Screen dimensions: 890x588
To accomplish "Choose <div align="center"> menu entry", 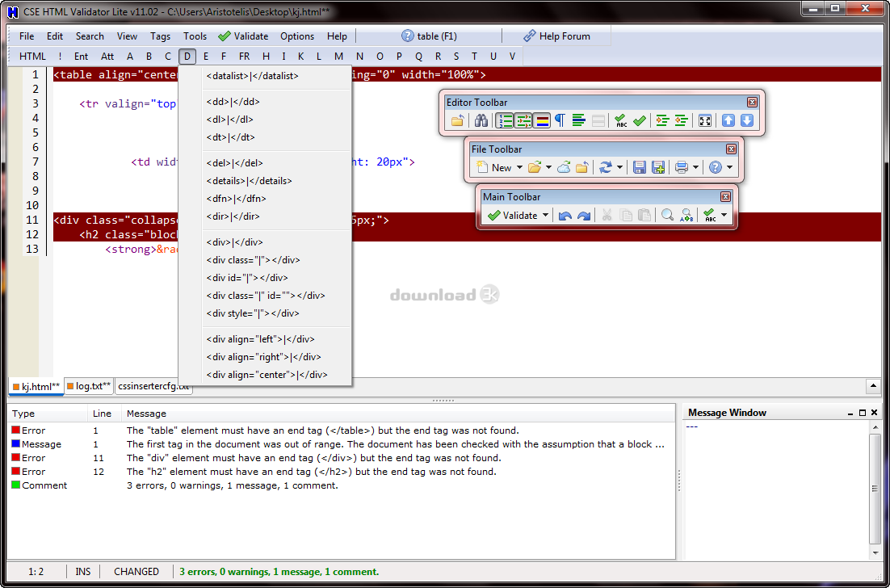I will tap(266, 375).
